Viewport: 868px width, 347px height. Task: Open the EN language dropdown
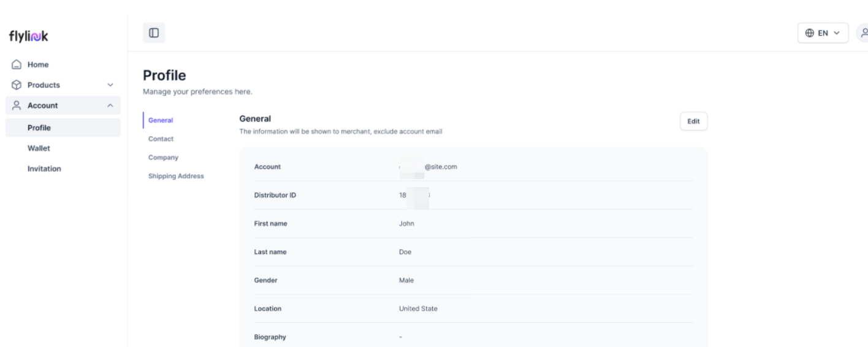823,33
